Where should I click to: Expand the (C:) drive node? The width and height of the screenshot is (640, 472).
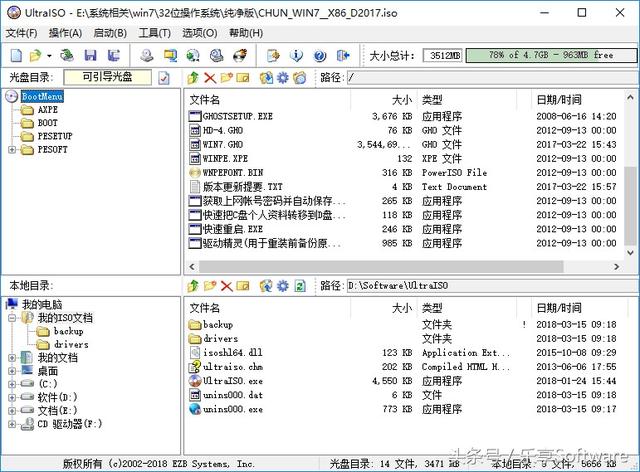12,384
